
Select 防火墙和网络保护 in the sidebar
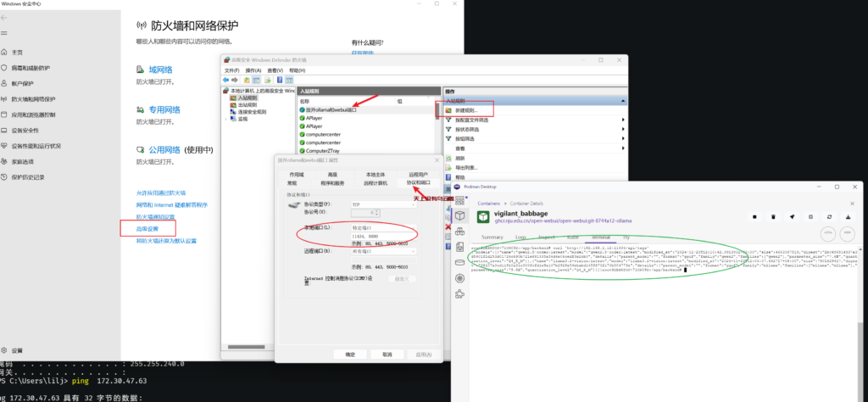point(33,99)
